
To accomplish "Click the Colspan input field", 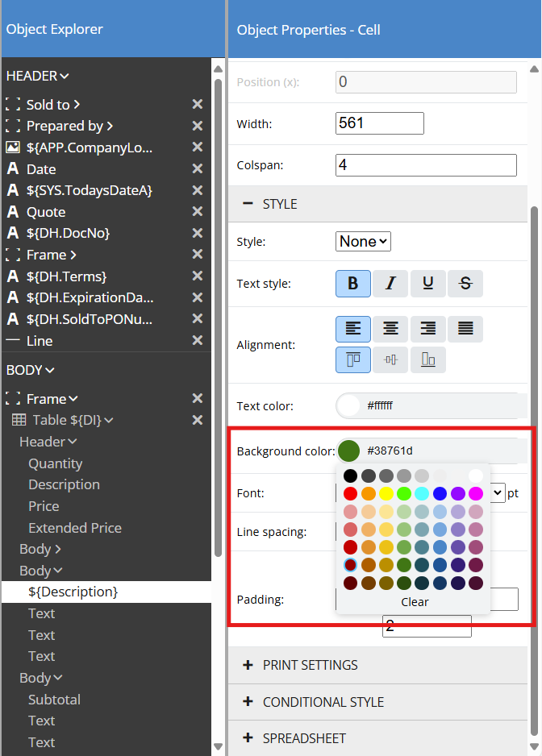I will tap(425, 165).
